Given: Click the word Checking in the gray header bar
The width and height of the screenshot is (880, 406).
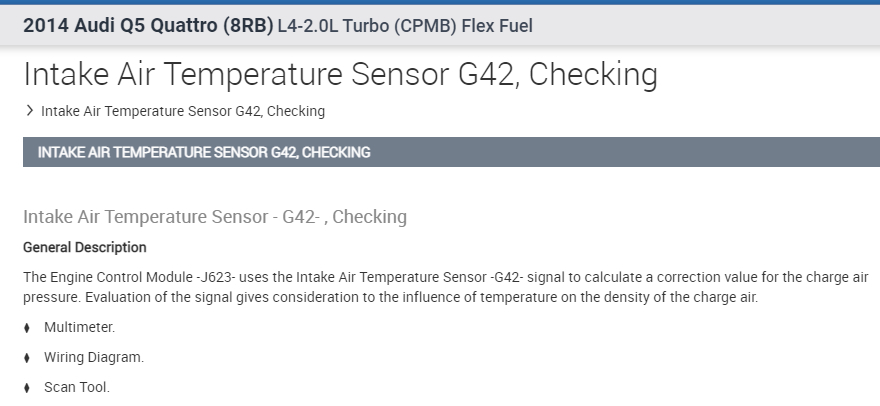Looking at the screenshot, I should pos(336,152).
